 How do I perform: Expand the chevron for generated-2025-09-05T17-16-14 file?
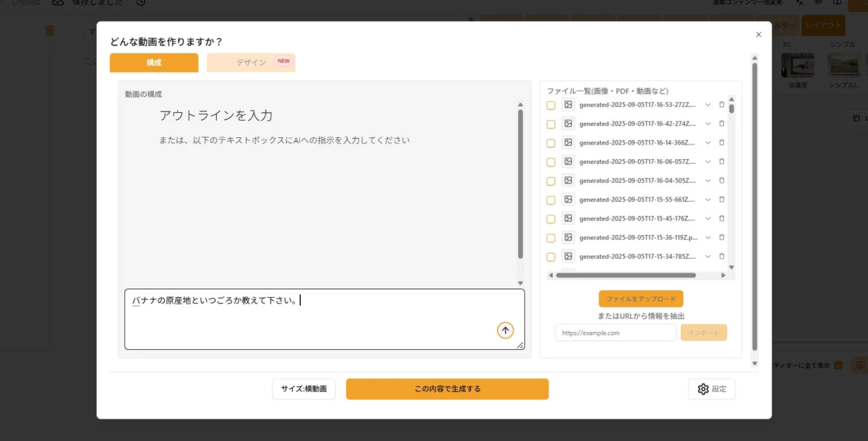click(708, 142)
